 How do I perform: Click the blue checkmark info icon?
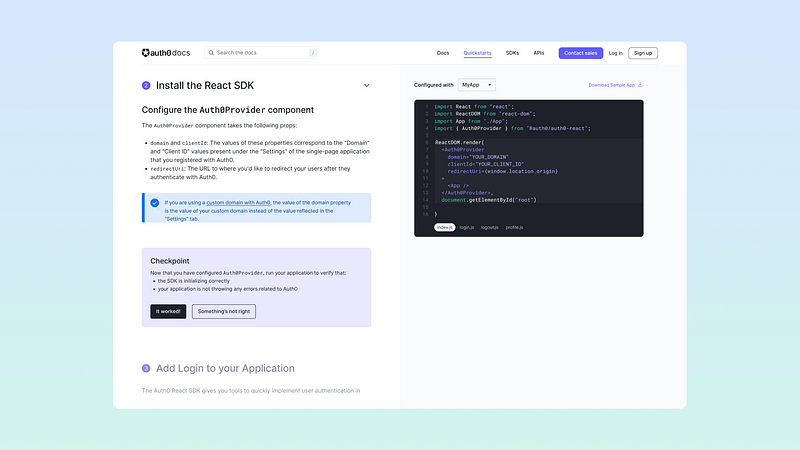pos(155,203)
